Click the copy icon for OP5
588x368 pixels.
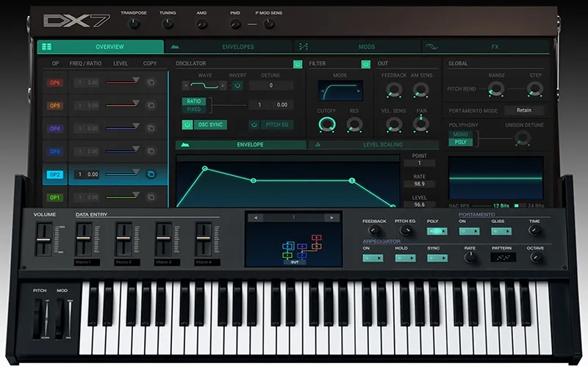[x=151, y=105]
